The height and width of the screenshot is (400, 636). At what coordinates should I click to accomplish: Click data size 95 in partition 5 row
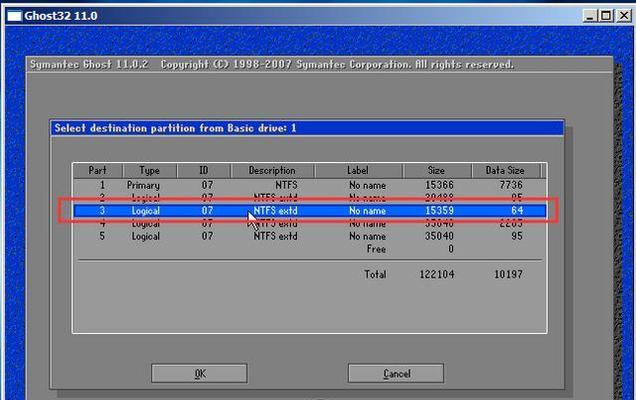(517, 236)
